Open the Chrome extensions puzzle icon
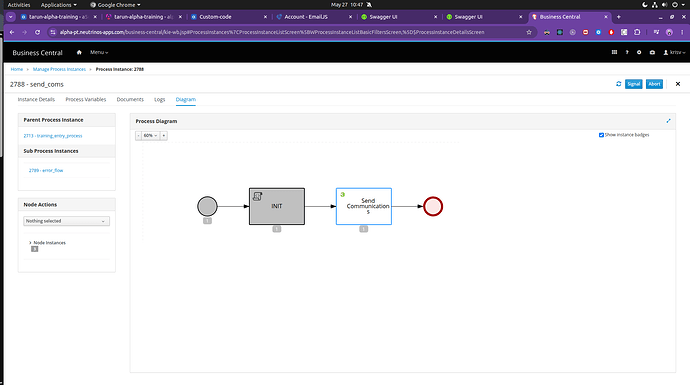The image size is (690, 385). [637, 32]
